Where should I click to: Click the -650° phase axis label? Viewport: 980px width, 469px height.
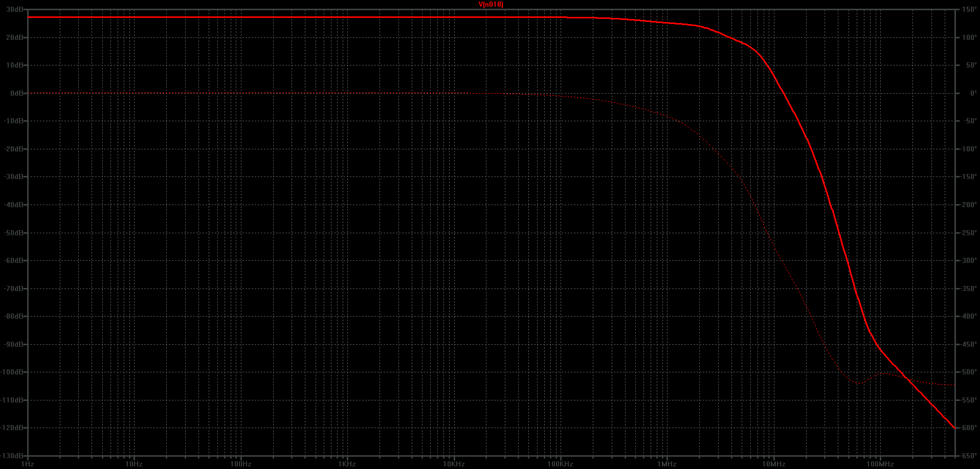point(969,455)
